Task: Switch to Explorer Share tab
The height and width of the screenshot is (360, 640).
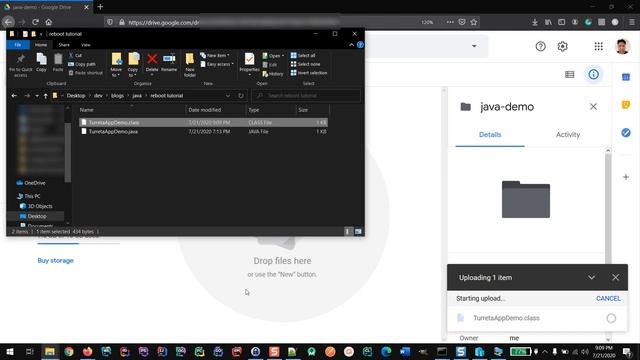Action: (64, 44)
